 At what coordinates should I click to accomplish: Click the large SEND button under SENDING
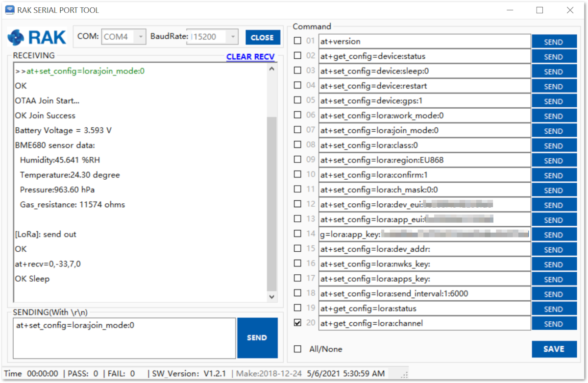[257, 338]
